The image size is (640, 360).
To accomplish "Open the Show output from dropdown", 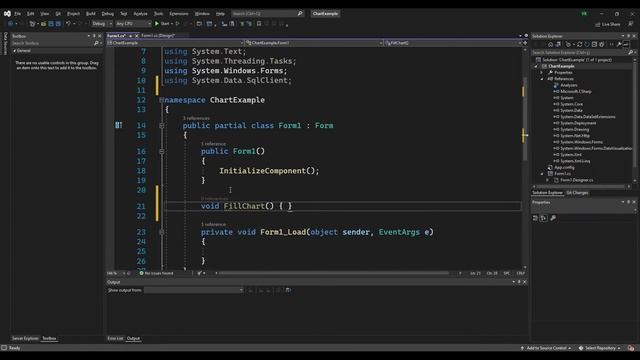I will pos(193,290).
